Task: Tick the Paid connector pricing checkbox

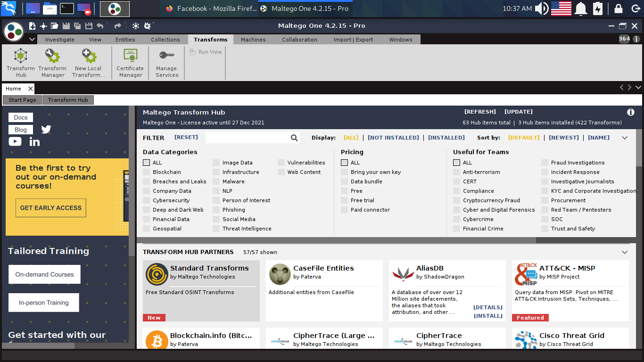Action: 345,210
